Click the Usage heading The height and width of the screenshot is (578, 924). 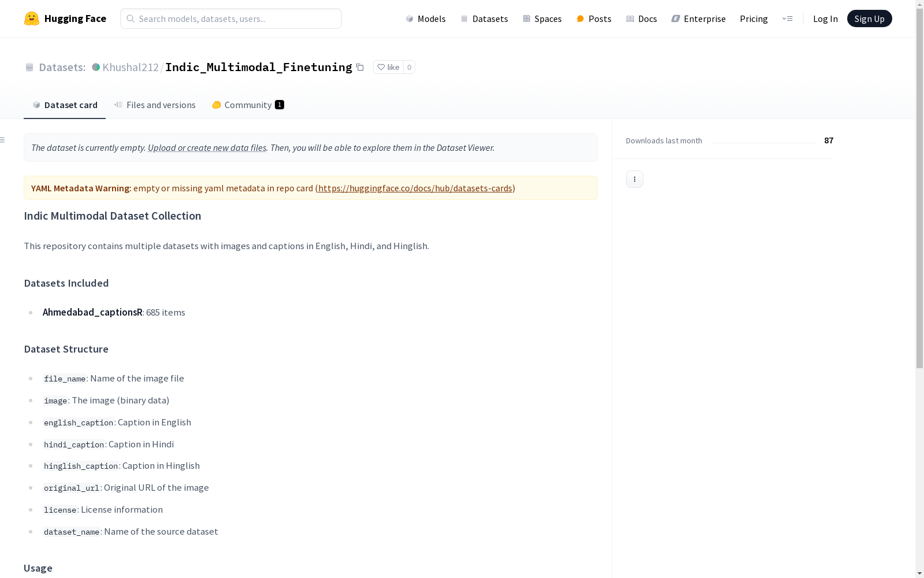(38, 568)
